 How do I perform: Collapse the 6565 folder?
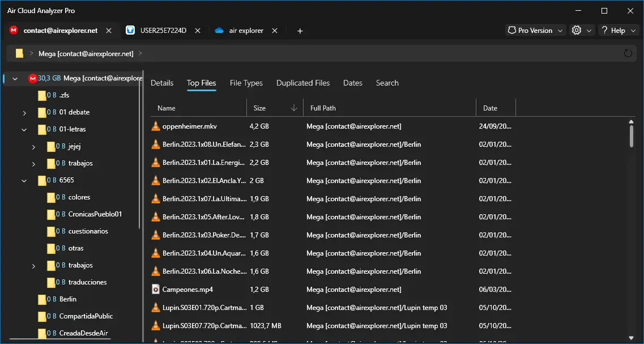tap(24, 180)
